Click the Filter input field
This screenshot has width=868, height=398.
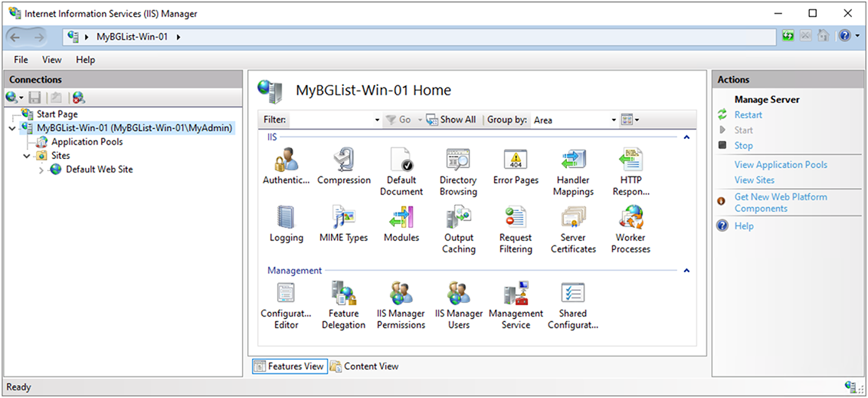332,120
